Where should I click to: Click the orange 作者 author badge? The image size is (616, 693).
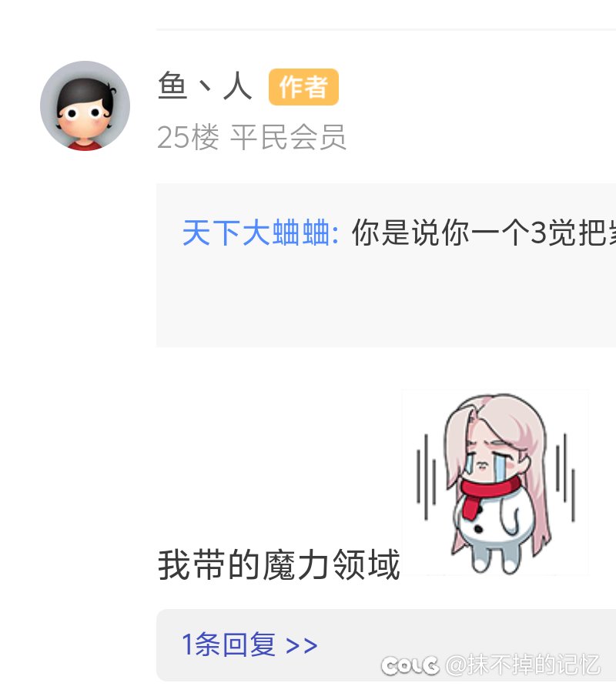click(303, 86)
